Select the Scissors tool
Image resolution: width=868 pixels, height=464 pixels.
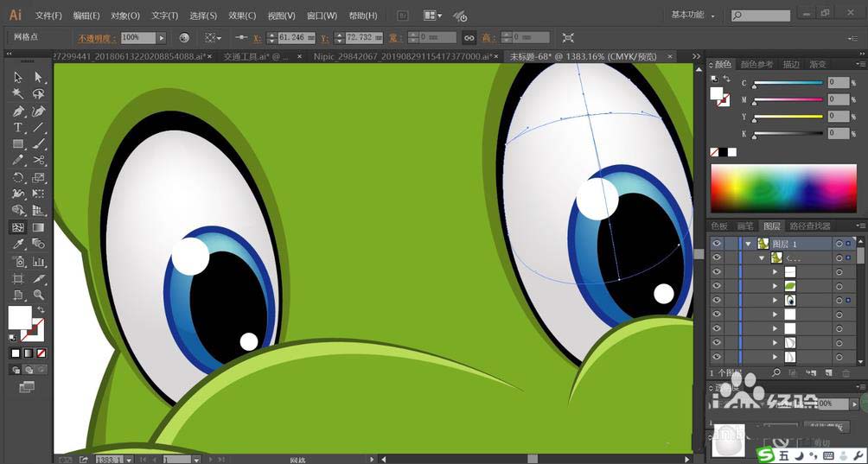pyautogui.click(x=38, y=161)
